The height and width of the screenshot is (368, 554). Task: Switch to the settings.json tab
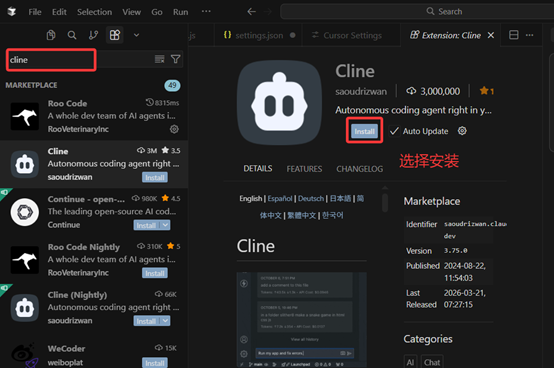pyautogui.click(x=259, y=35)
